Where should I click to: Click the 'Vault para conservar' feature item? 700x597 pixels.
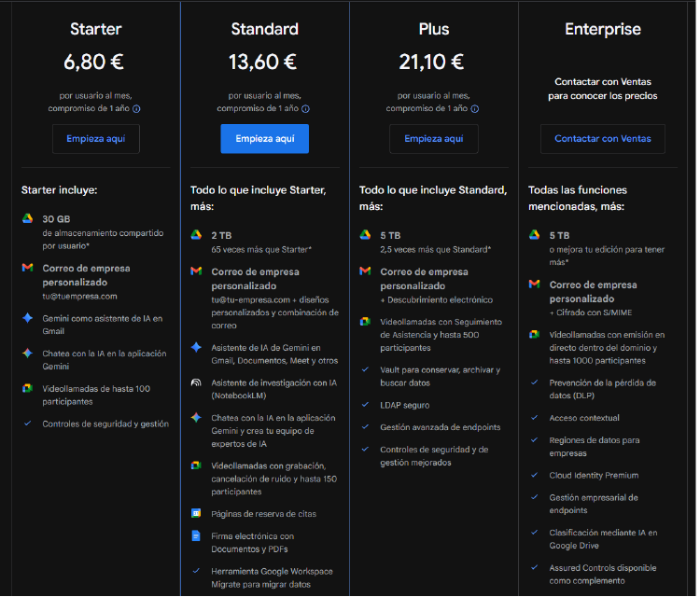click(x=440, y=376)
